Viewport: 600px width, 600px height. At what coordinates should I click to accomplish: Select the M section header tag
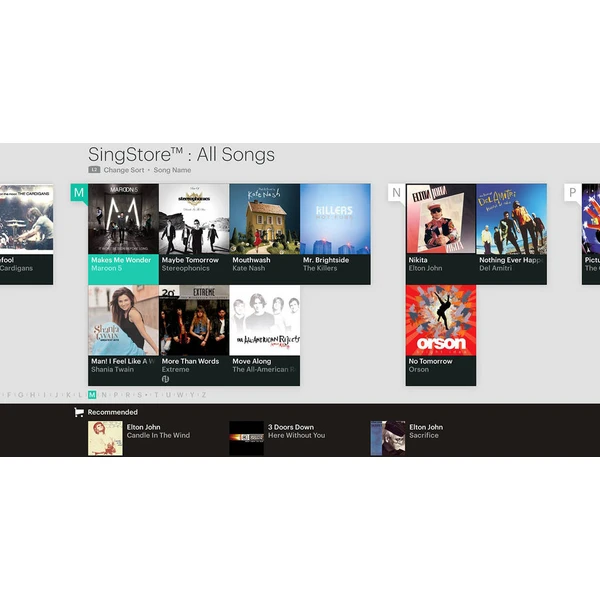coord(79,192)
